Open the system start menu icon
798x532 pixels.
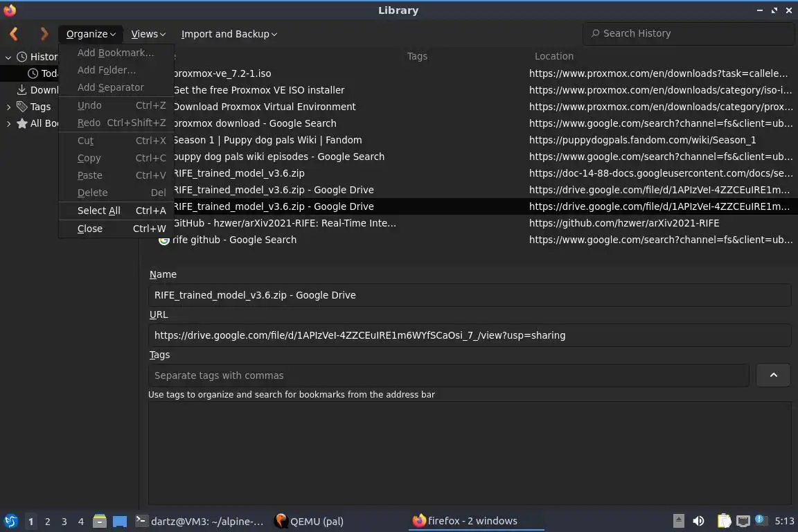pyautogui.click(x=10, y=521)
